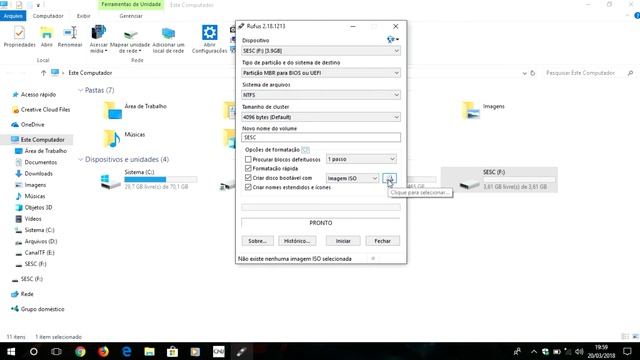Toggle Criar disco bootável com checkbox

point(248,178)
